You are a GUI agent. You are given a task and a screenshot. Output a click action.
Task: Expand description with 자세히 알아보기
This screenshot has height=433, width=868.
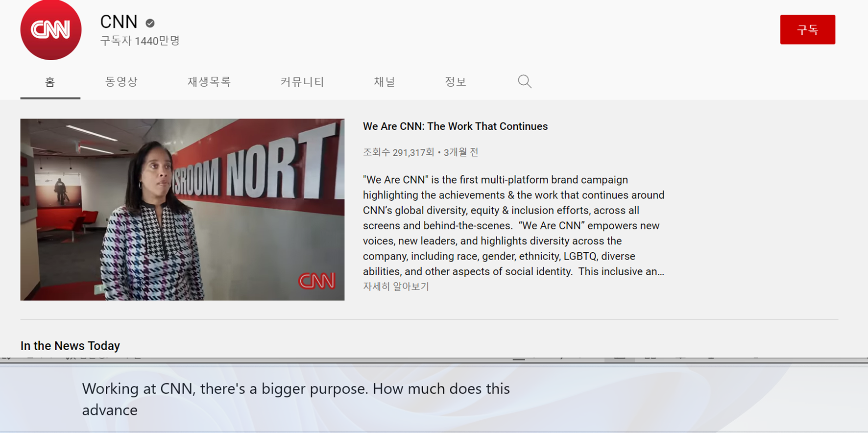[396, 287]
